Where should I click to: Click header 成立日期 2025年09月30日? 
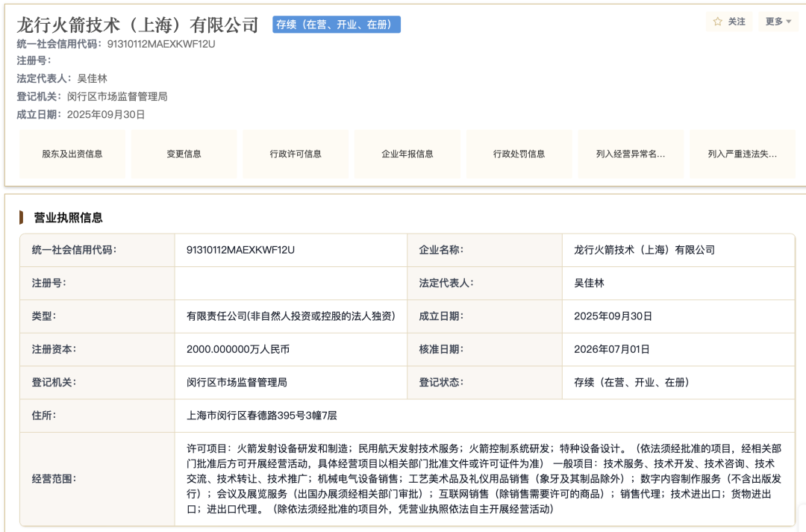point(106,115)
